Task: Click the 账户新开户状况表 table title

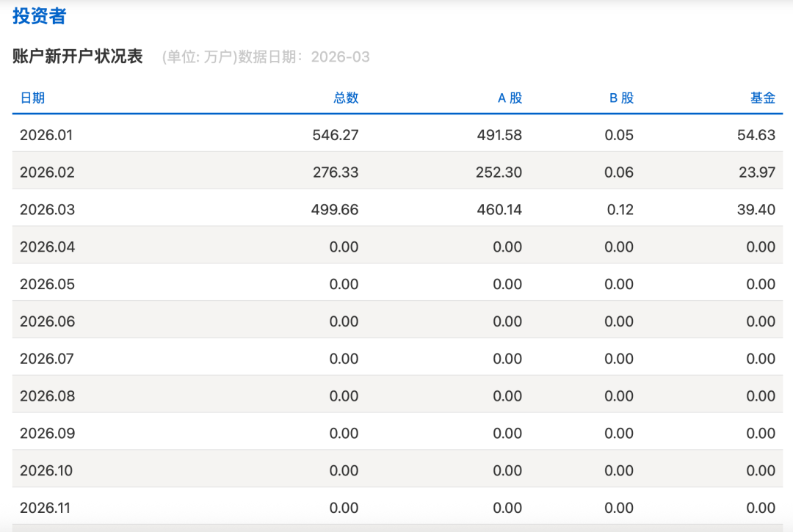Action: (x=78, y=57)
